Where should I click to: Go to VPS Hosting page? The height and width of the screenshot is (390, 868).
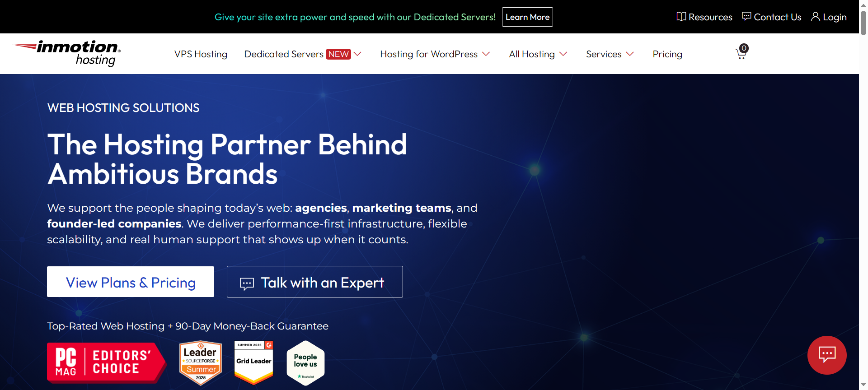point(201,54)
